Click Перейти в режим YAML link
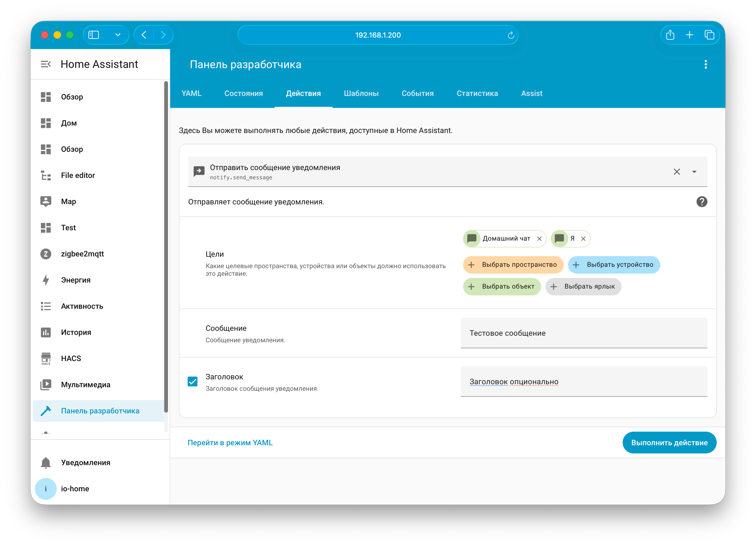 click(x=230, y=443)
